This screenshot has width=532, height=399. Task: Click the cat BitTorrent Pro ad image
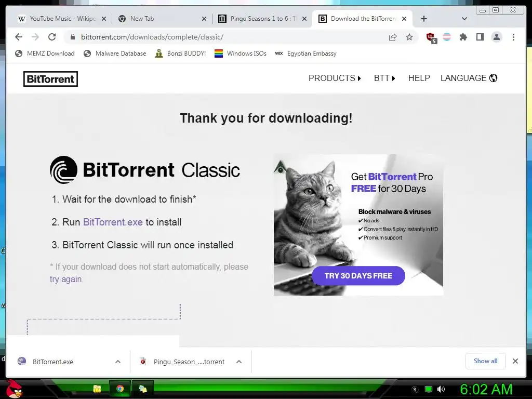click(358, 225)
